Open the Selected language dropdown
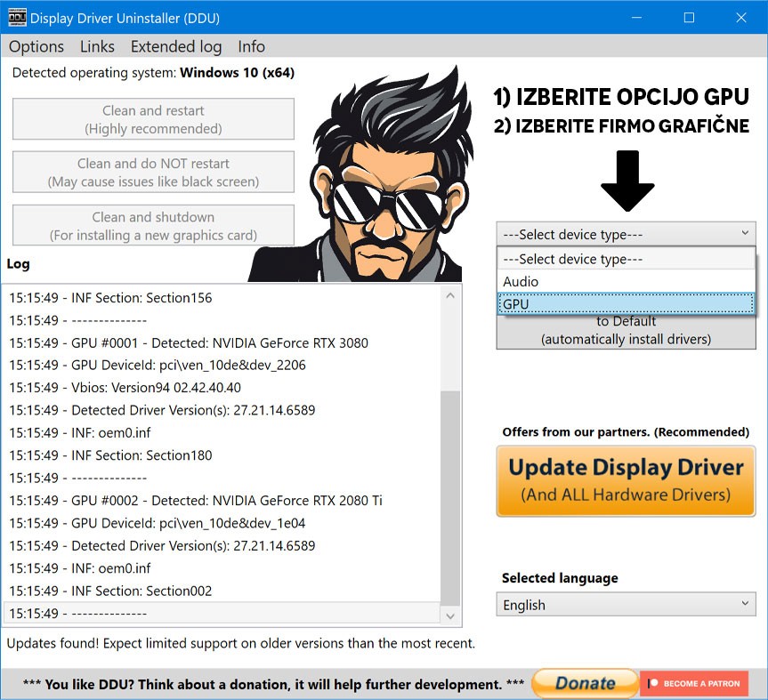The image size is (768, 700). pyautogui.click(x=626, y=605)
